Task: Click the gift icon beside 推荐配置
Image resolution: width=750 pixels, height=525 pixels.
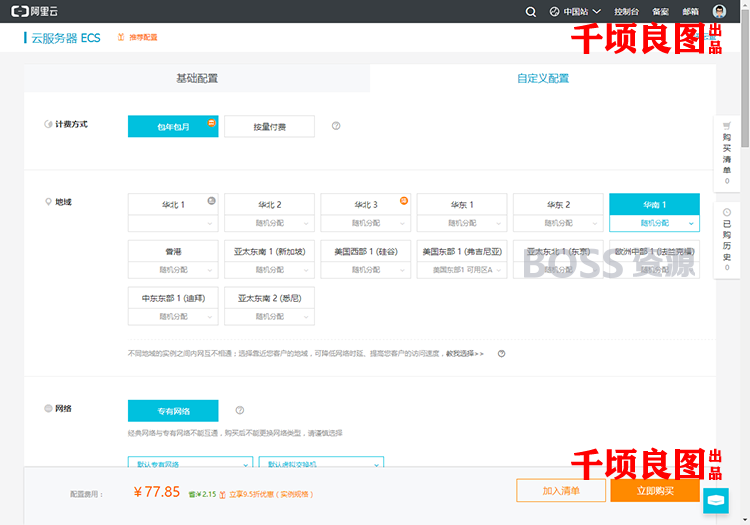Action: [121, 37]
